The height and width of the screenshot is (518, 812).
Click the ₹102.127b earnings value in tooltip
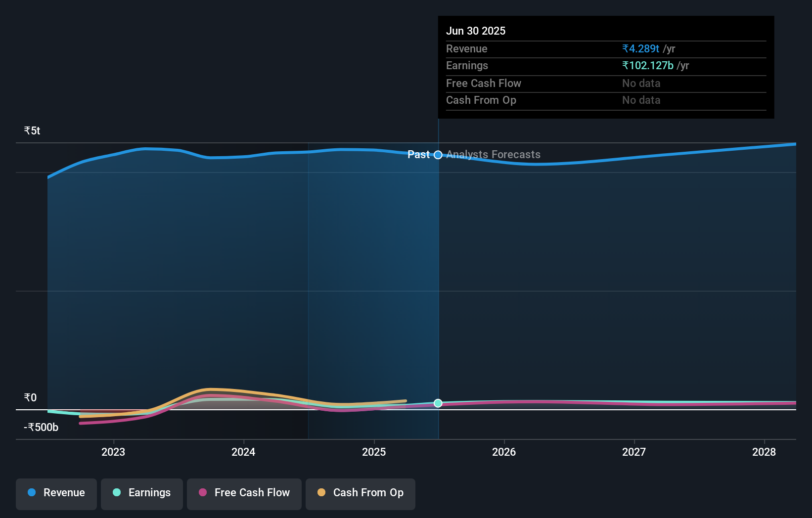tap(648, 65)
